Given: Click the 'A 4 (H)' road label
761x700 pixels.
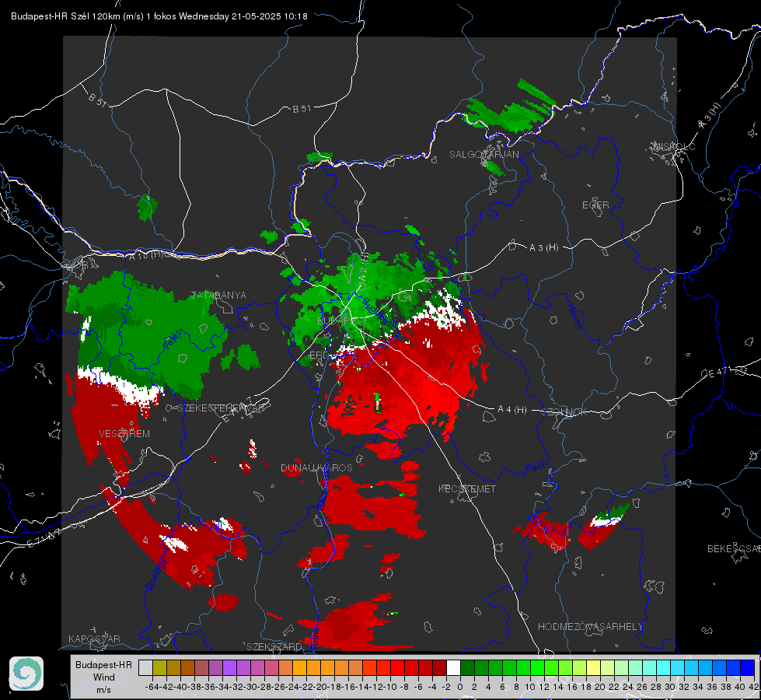Looking at the screenshot, I should coord(512,410).
